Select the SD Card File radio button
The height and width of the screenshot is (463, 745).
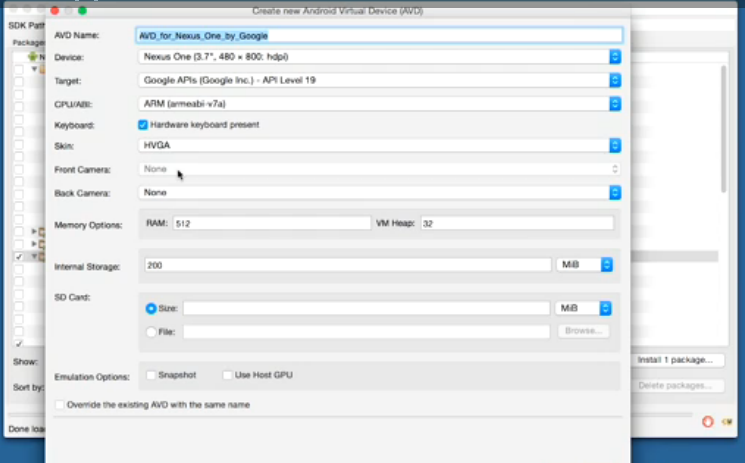[x=151, y=332]
